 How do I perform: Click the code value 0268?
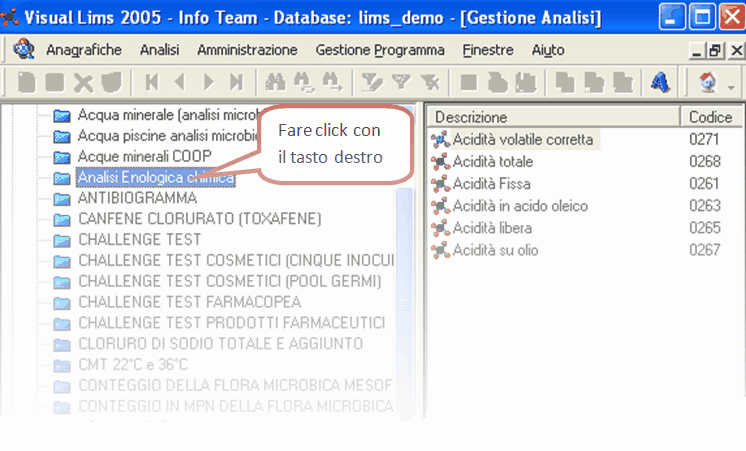tap(704, 161)
